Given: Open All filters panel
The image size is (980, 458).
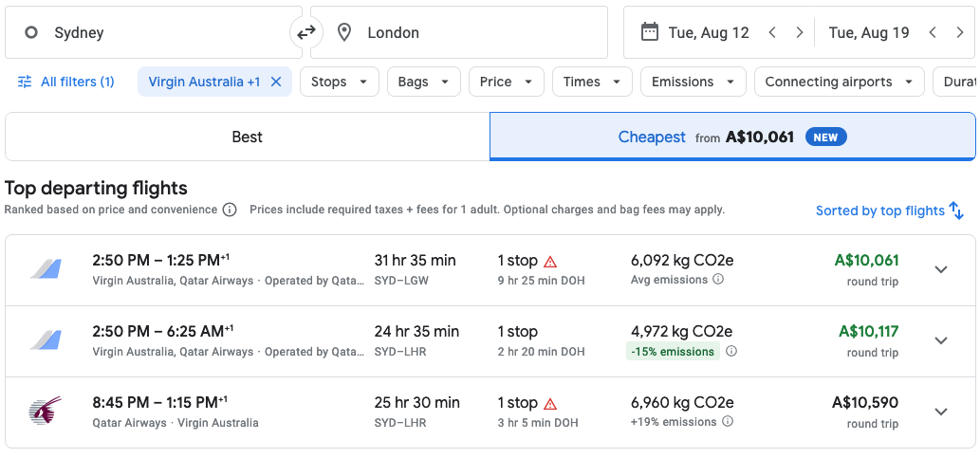Looking at the screenshot, I should (x=65, y=82).
